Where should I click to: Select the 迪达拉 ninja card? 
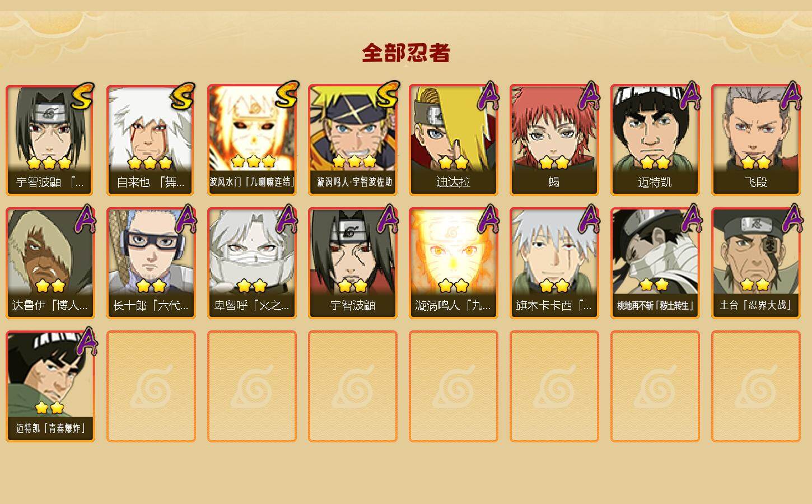click(x=454, y=140)
